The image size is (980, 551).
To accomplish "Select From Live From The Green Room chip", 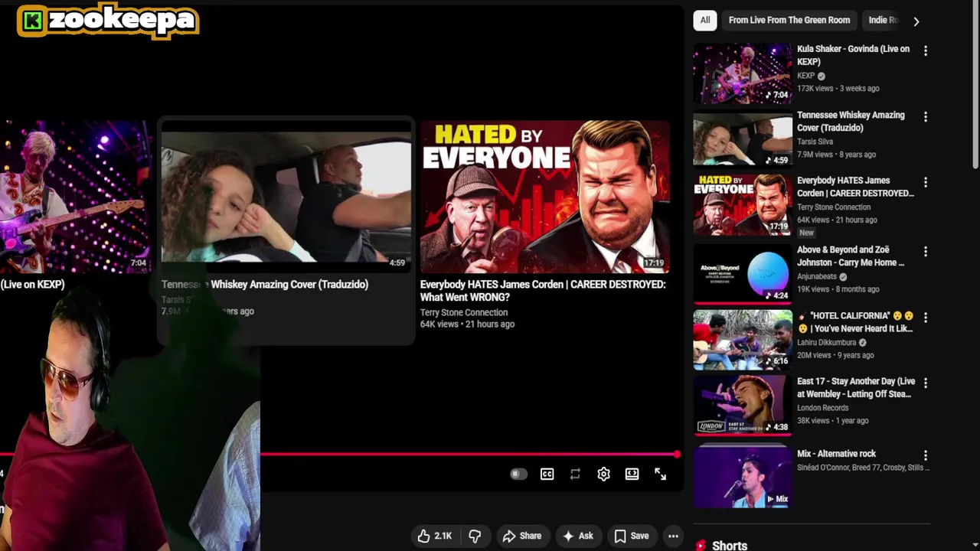I will pos(789,21).
